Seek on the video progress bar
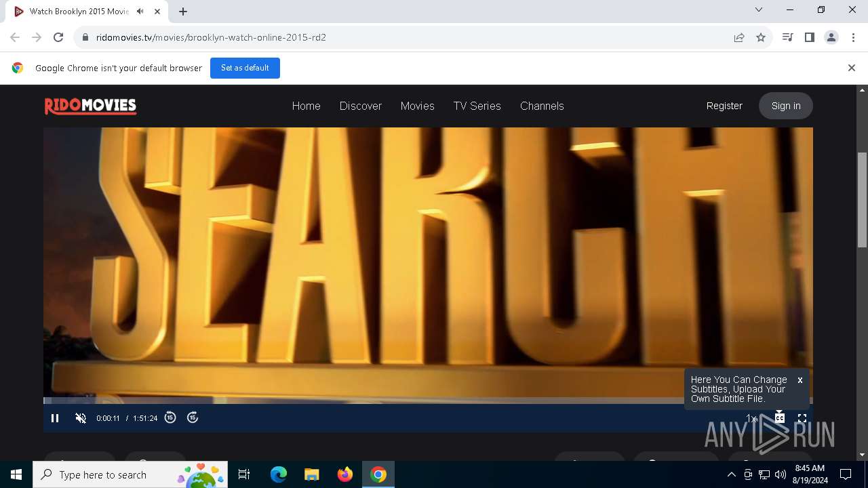The height and width of the screenshot is (488, 868). click(x=428, y=401)
